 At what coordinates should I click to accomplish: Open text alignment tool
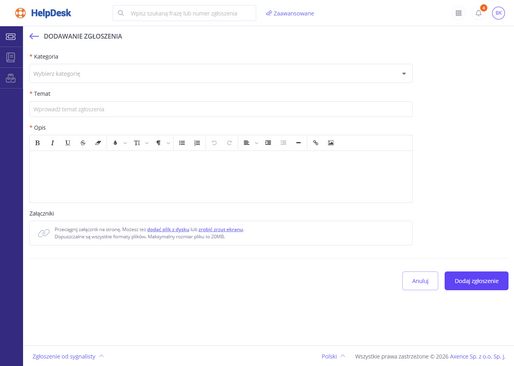pyautogui.click(x=246, y=143)
